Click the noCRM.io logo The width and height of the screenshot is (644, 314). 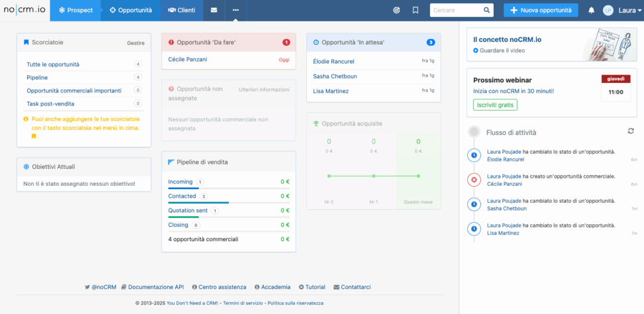coord(25,10)
